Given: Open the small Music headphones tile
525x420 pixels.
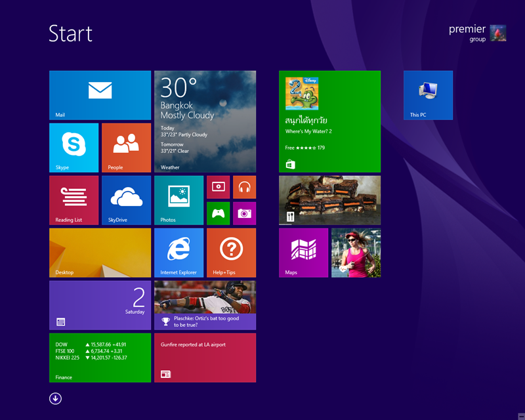Looking at the screenshot, I should [244, 187].
